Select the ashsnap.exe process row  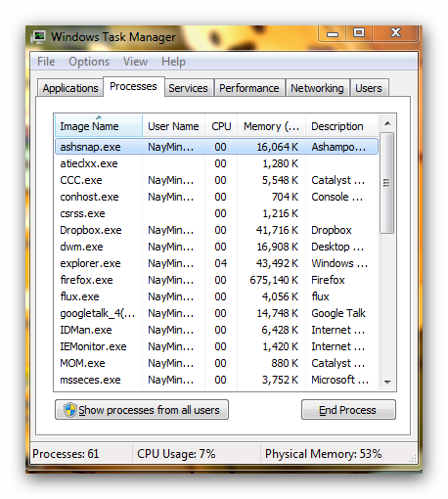click(x=216, y=147)
